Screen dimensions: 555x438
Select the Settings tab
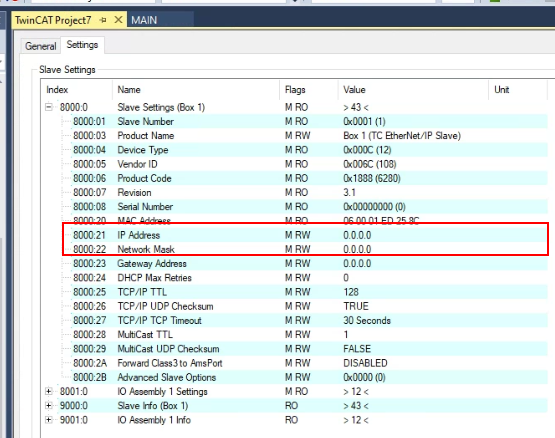[x=82, y=45]
